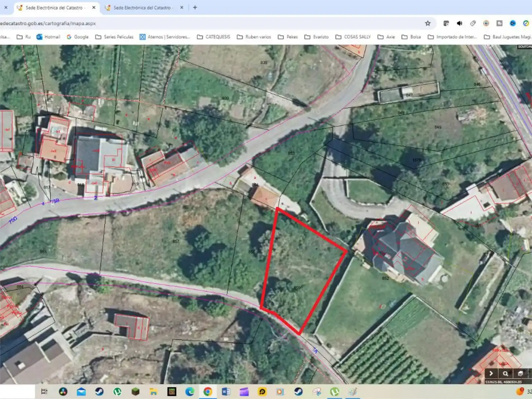Close the first Catastro tab
The width and height of the screenshot is (532, 399).
point(94,7)
